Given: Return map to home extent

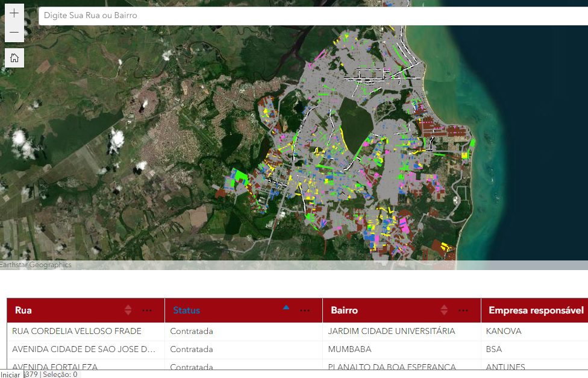Looking at the screenshot, I should pyautogui.click(x=14, y=58).
